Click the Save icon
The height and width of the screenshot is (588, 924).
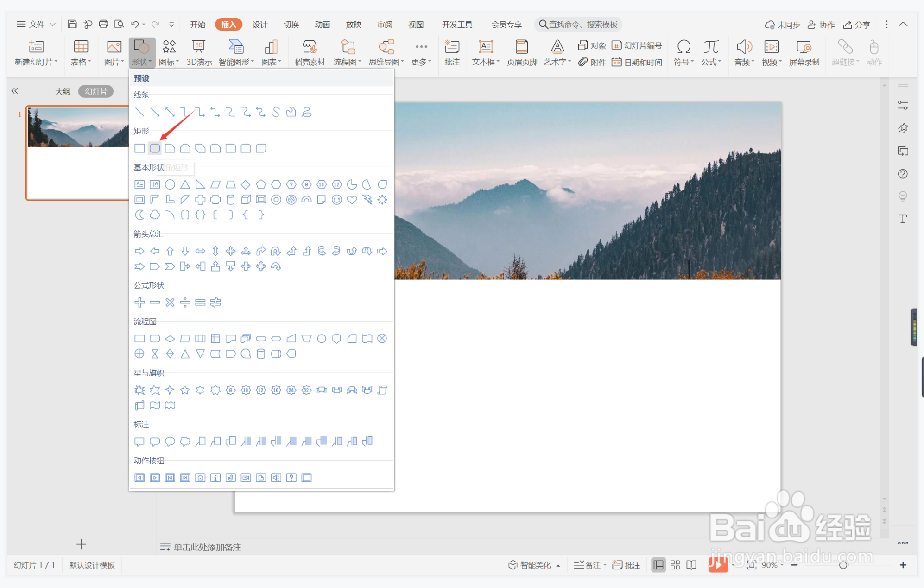pos(72,24)
